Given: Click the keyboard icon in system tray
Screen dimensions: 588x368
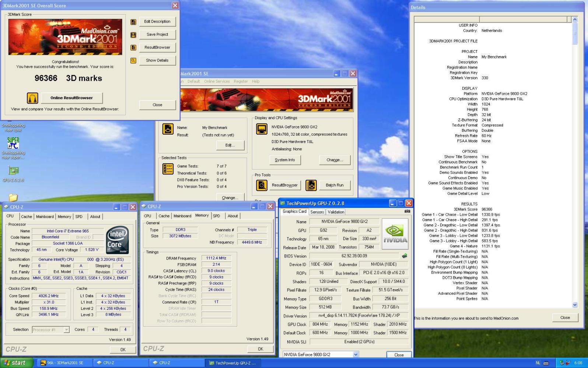Looking at the screenshot, I should 546,363.
